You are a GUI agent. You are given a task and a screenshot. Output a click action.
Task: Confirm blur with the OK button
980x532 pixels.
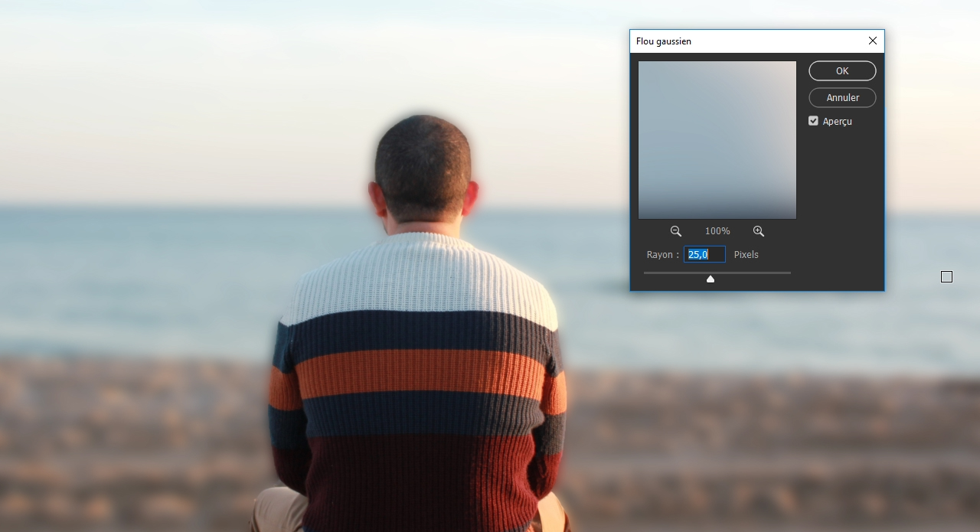842,70
